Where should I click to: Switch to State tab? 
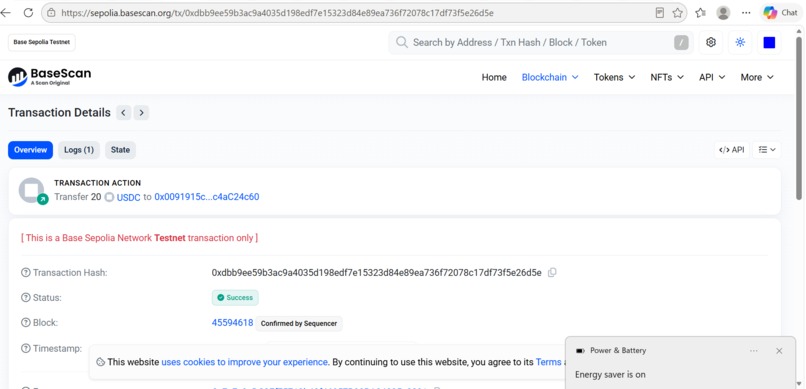(x=120, y=150)
